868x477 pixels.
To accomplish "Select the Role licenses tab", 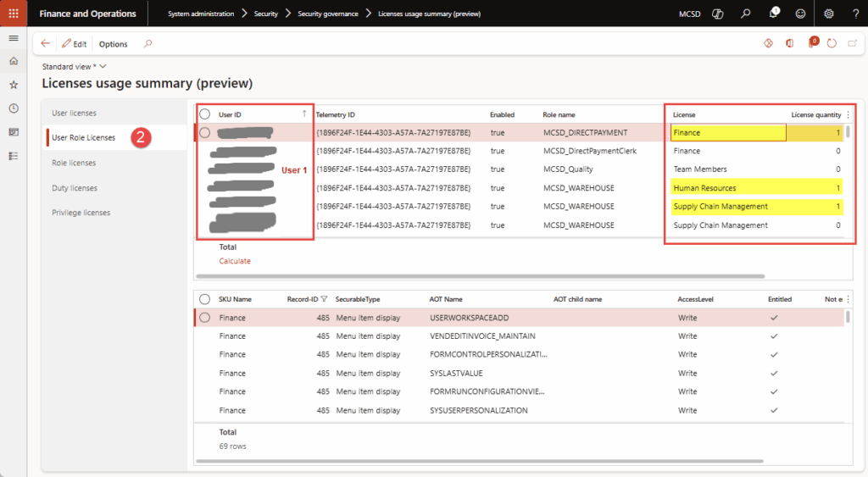I will [x=74, y=163].
